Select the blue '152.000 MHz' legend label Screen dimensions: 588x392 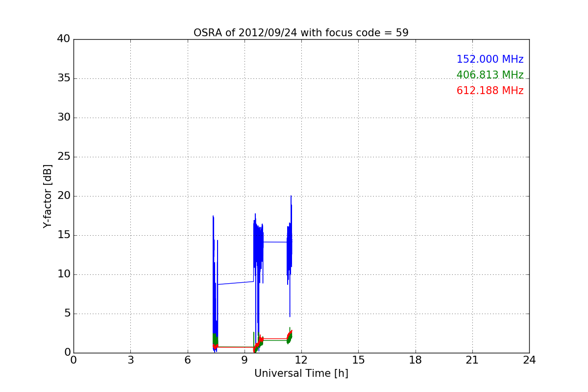pos(490,59)
